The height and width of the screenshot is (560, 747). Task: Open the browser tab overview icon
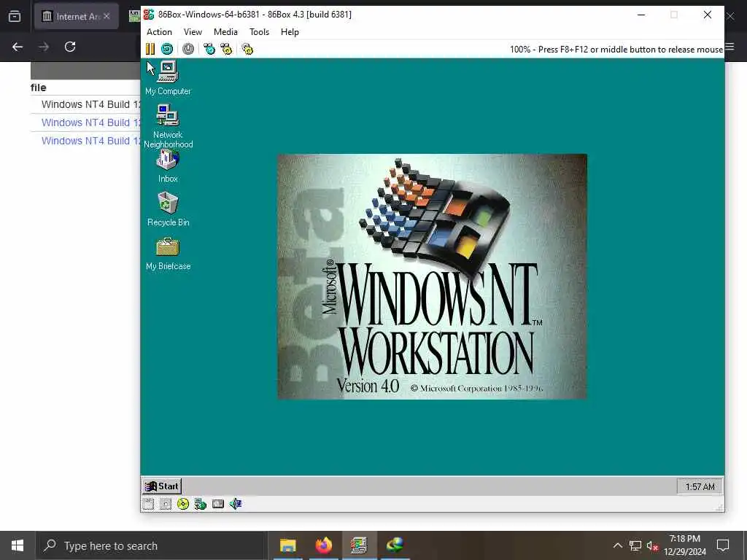(x=15, y=17)
